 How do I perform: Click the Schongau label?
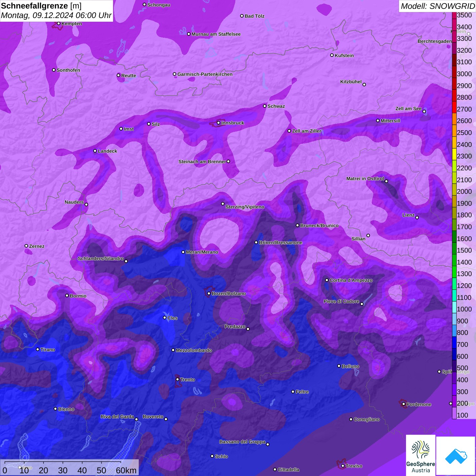159,5
